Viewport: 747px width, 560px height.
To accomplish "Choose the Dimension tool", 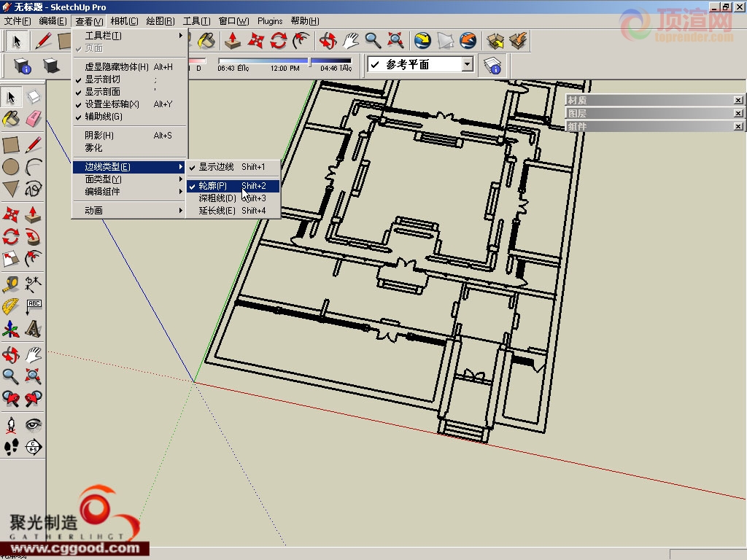I will [x=33, y=285].
